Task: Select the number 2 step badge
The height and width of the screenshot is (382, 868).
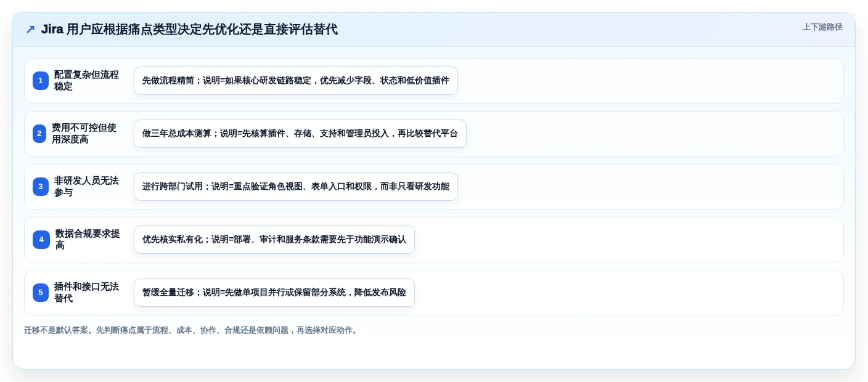Action: pyautogui.click(x=39, y=134)
